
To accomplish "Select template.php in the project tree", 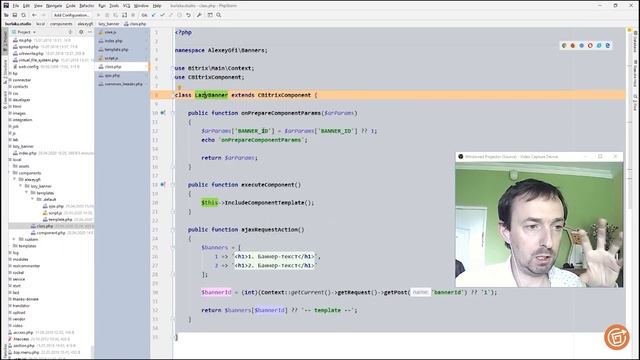I will click(x=60, y=219).
